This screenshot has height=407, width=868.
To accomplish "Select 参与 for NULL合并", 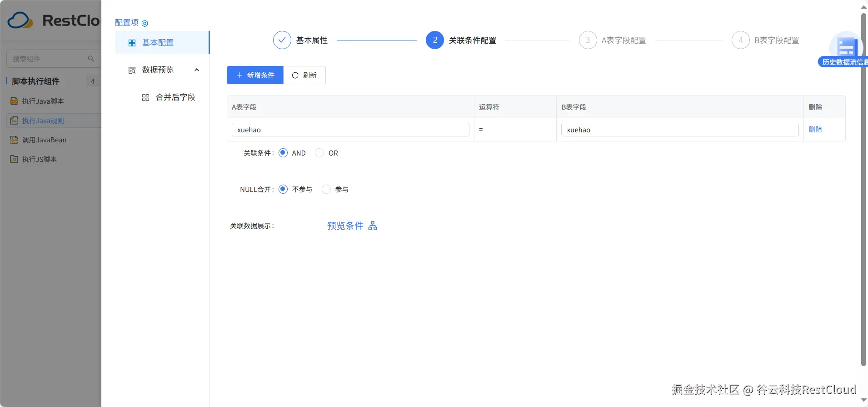I will point(326,189).
